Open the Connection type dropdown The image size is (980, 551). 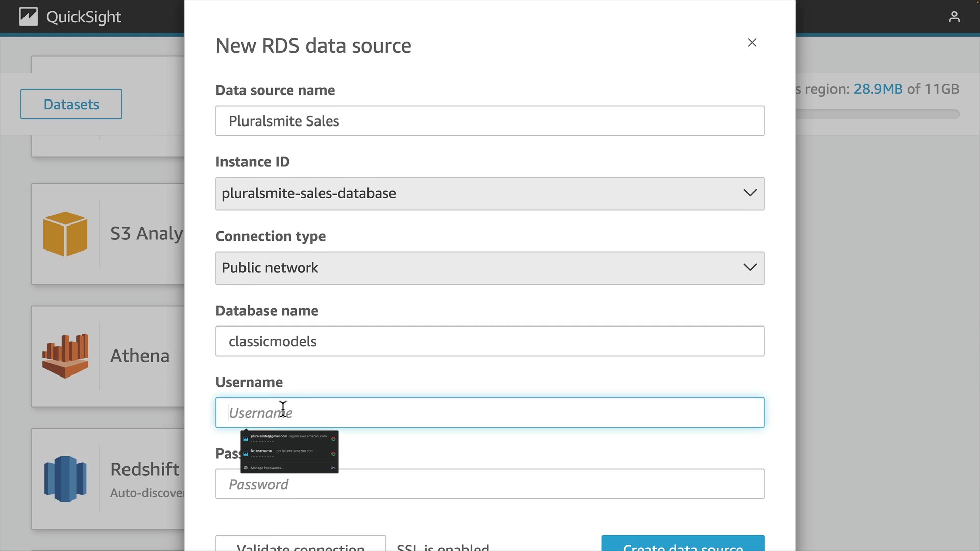coord(489,268)
